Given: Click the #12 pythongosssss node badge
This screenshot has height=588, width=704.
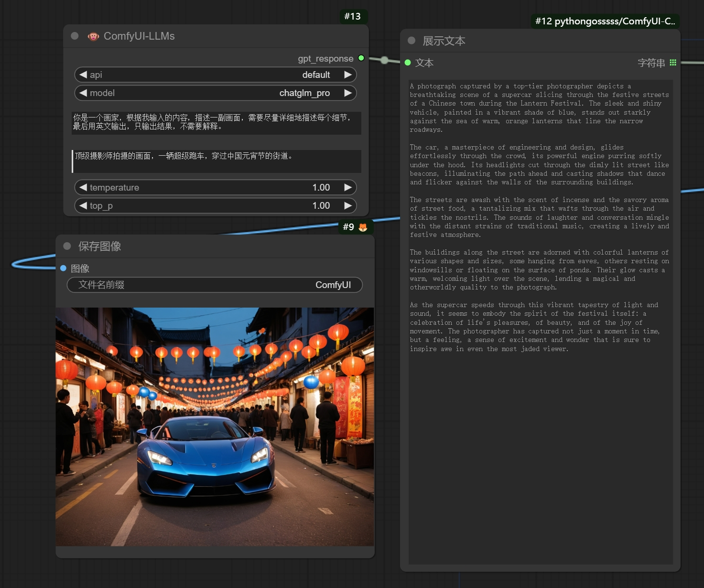Looking at the screenshot, I should point(605,21).
